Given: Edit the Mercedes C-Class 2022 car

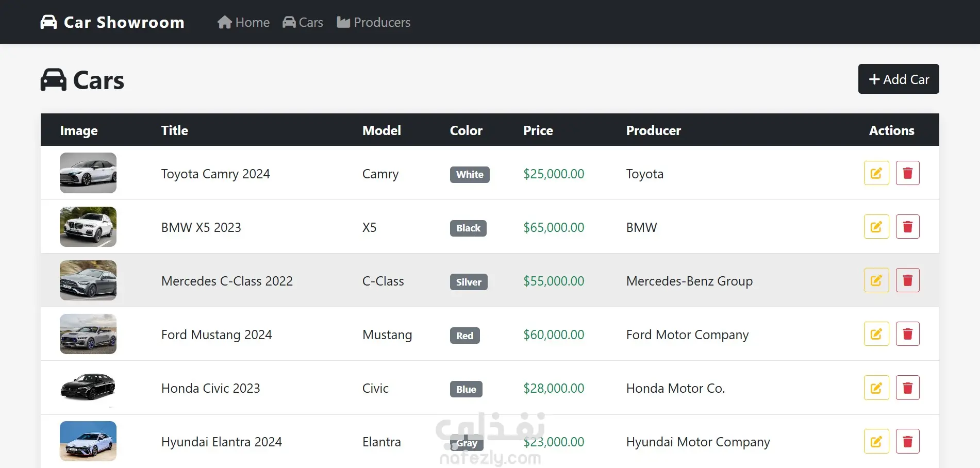Looking at the screenshot, I should click(x=876, y=280).
